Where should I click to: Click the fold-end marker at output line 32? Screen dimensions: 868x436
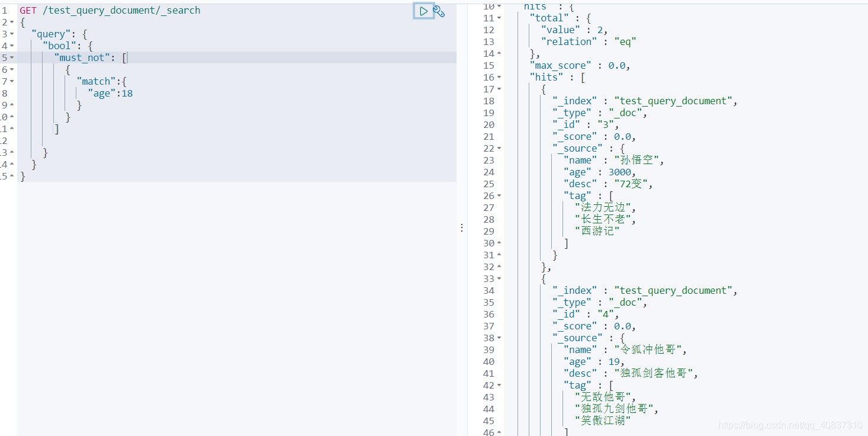click(x=499, y=267)
